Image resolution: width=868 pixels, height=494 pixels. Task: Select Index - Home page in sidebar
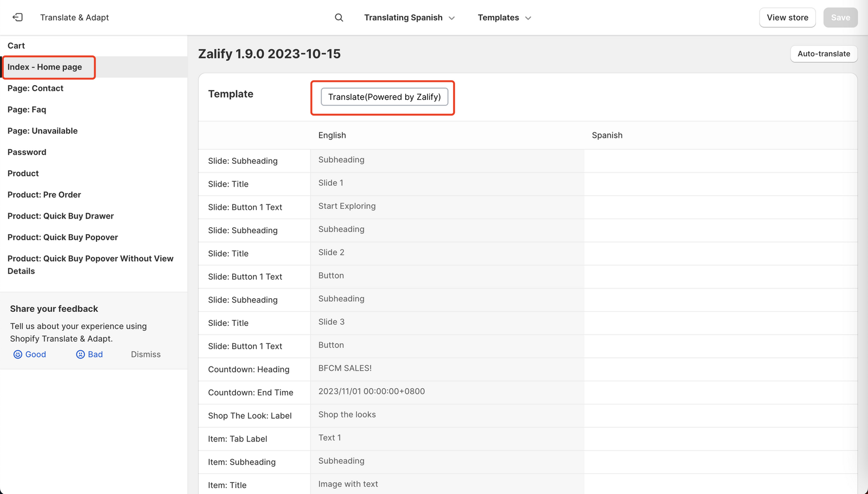pyautogui.click(x=45, y=67)
